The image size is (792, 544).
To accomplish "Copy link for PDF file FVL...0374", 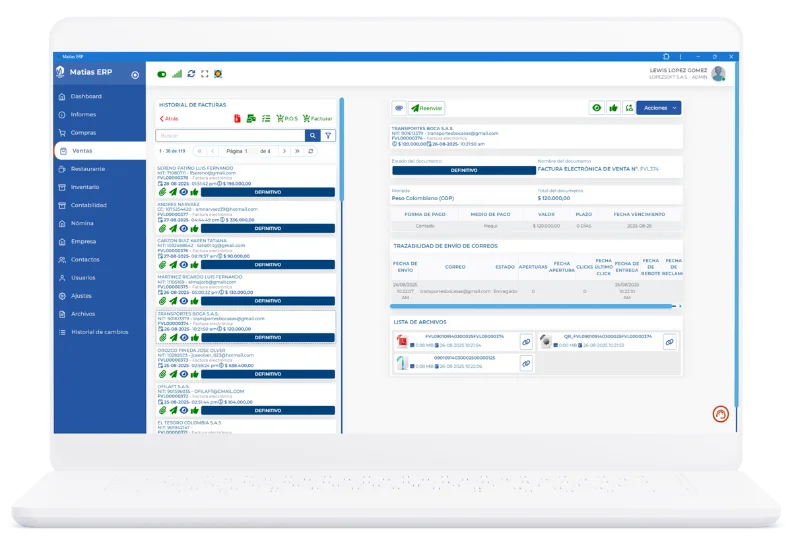I will (526, 342).
